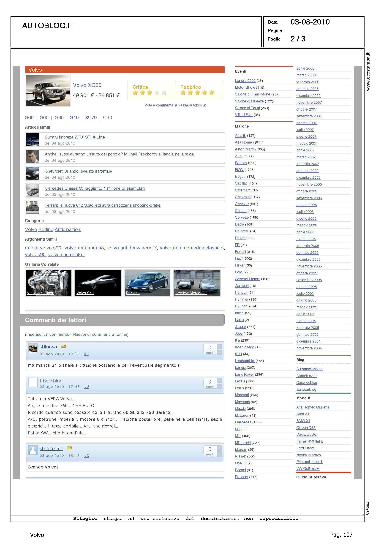This screenshot has height=550, width=392.
Task: Upvote stilnovo's comment with plus button
Action: tap(219, 346)
